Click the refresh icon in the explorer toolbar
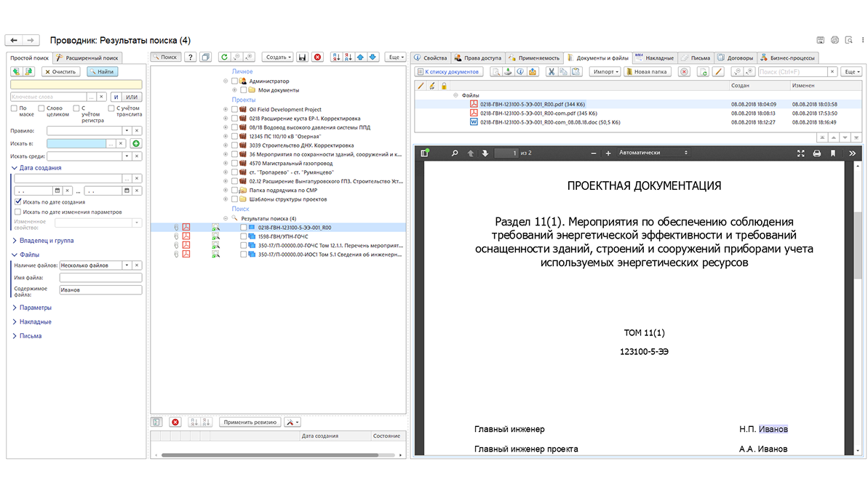Screen dimensions: 868x496 tap(224, 57)
